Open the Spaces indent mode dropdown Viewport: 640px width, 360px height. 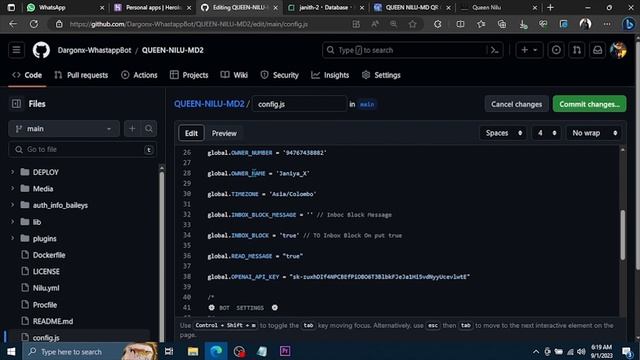504,133
